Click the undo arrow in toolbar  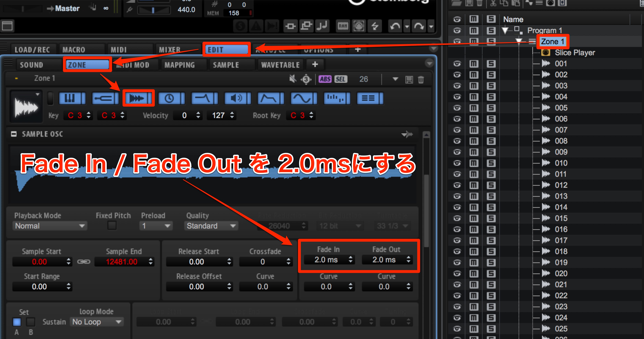(395, 26)
